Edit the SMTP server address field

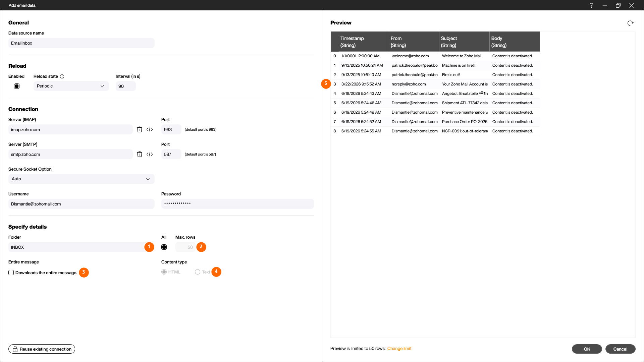pyautogui.click(x=70, y=154)
